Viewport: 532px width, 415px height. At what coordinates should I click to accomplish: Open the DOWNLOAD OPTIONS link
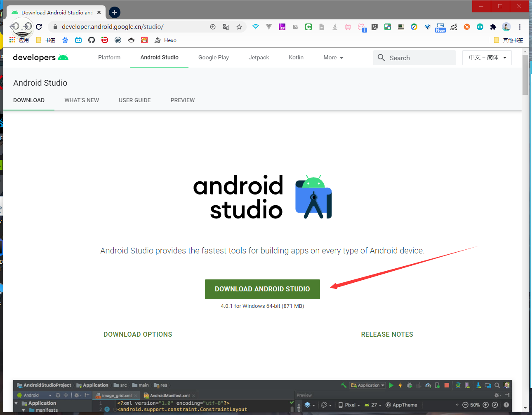138,335
